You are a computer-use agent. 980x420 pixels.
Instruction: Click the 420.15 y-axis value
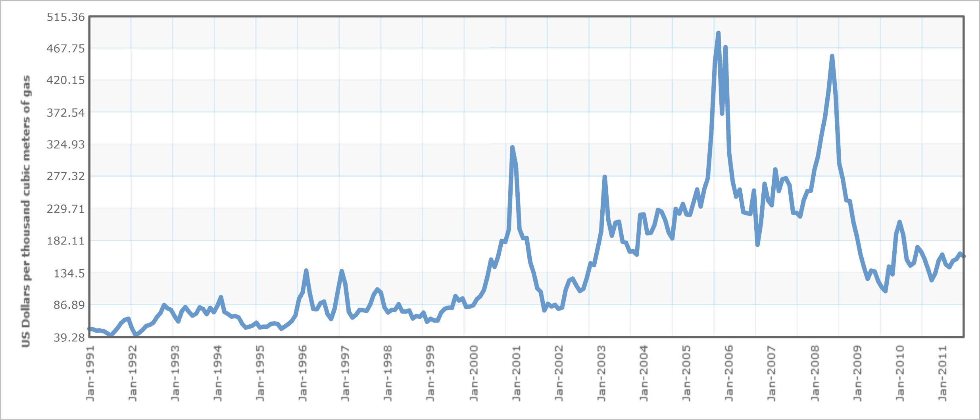pyautogui.click(x=66, y=80)
